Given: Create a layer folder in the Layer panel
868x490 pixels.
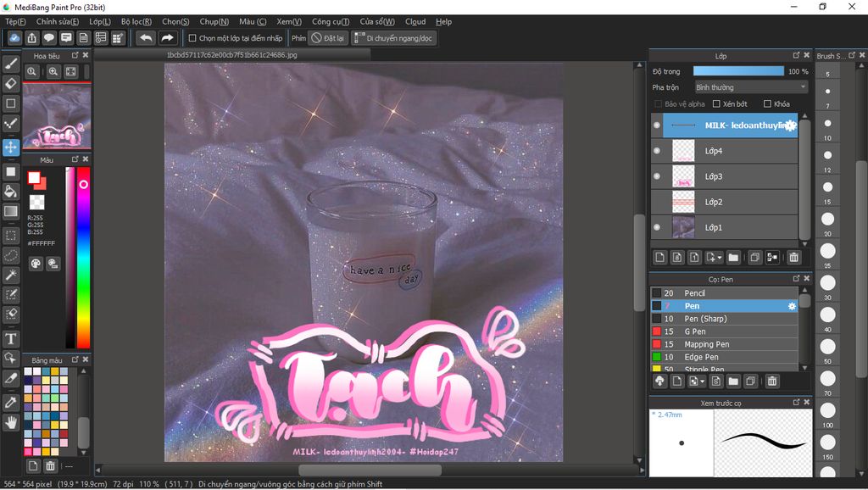Looking at the screenshot, I should tap(733, 258).
